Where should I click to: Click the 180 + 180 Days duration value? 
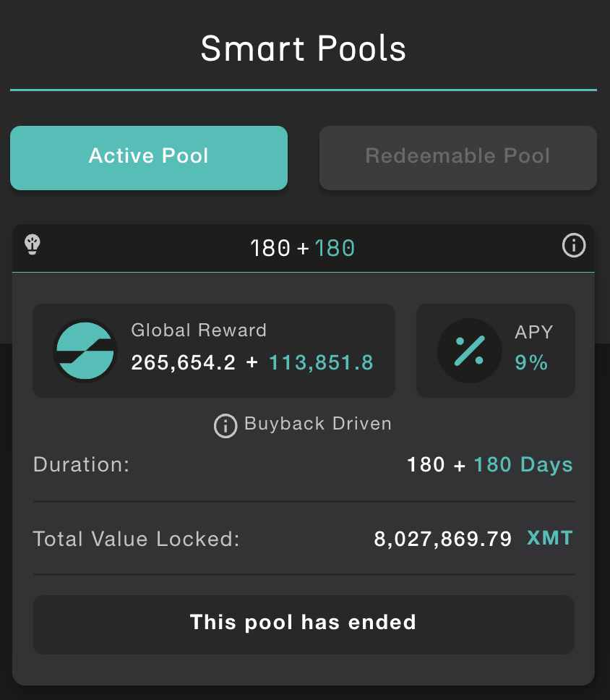[x=490, y=465]
